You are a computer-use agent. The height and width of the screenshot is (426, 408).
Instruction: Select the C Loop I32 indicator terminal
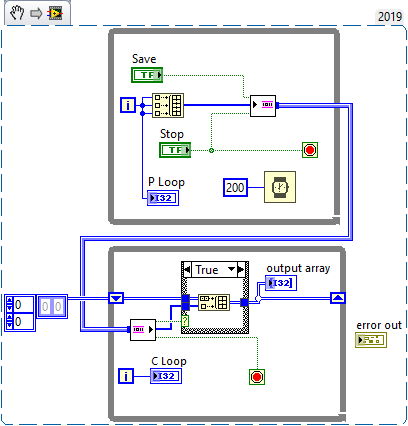pyautogui.click(x=166, y=376)
